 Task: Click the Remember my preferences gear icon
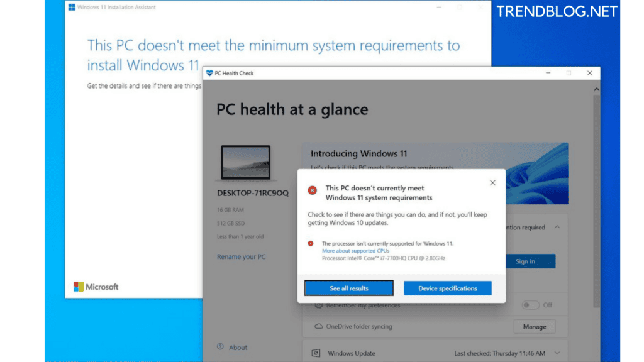pos(318,305)
